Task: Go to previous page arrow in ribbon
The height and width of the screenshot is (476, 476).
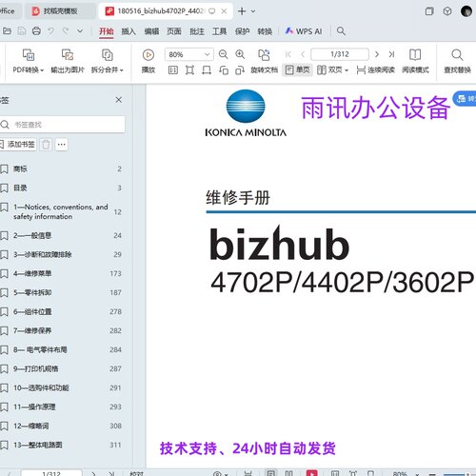Action: (303, 54)
